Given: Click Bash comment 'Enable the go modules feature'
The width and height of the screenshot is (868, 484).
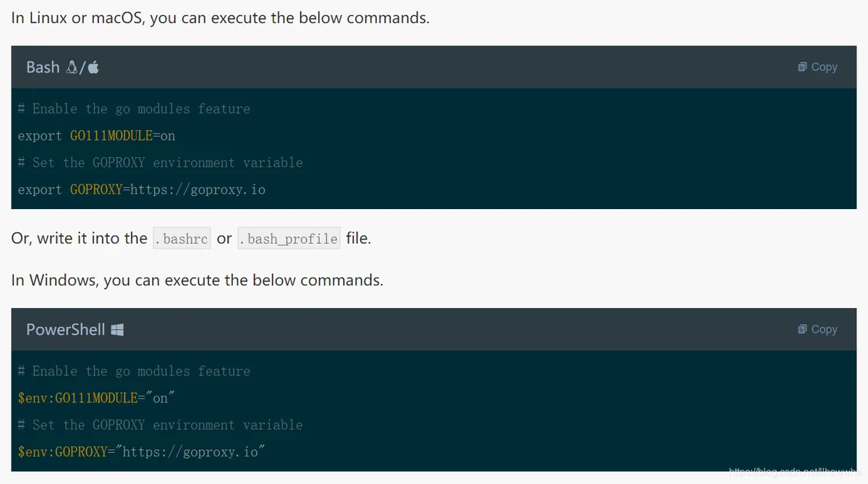Looking at the screenshot, I should coord(134,109).
